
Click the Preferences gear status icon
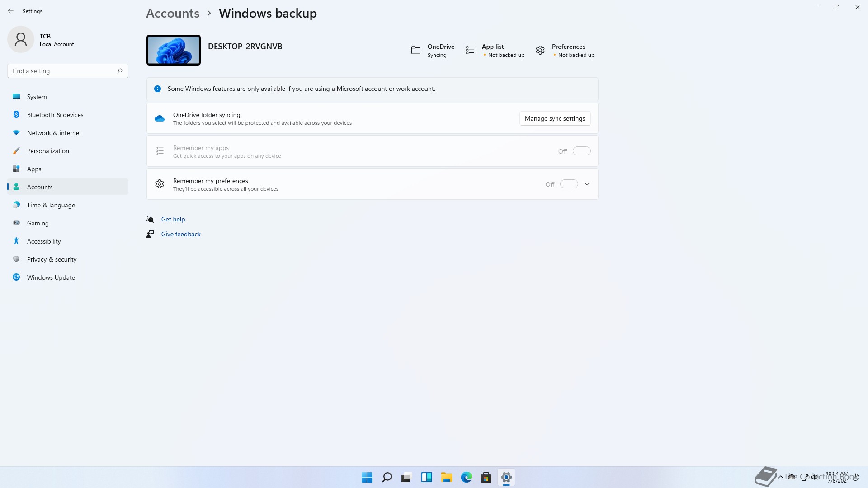[x=540, y=51]
